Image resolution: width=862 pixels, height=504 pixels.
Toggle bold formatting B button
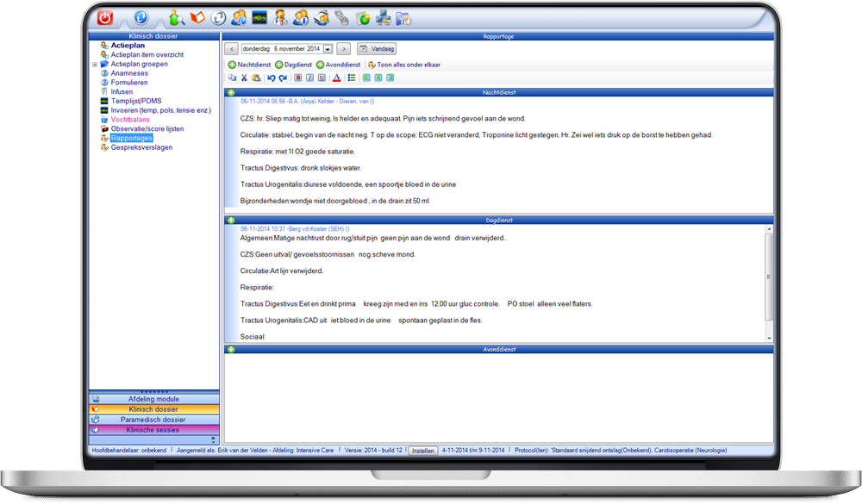pyautogui.click(x=298, y=78)
